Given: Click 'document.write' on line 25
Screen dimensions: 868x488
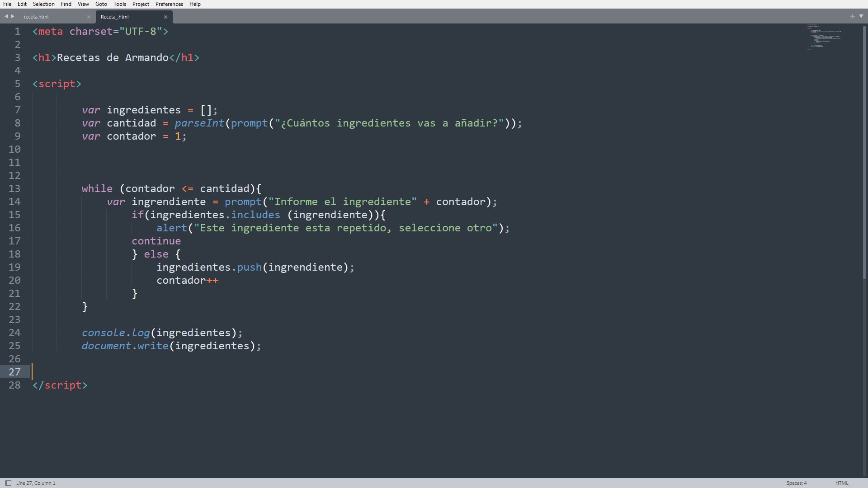Looking at the screenshot, I should coord(125,346).
